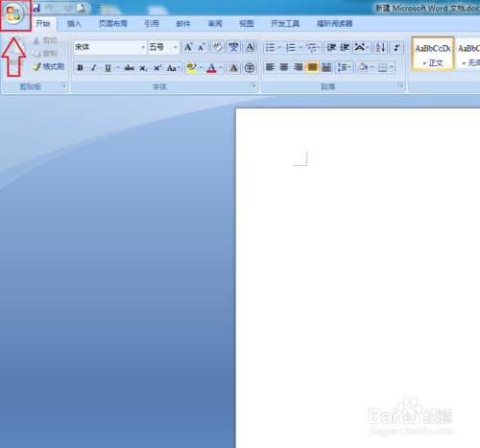Activate the 格式刷 format painter
The height and width of the screenshot is (448, 480).
click(48, 66)
